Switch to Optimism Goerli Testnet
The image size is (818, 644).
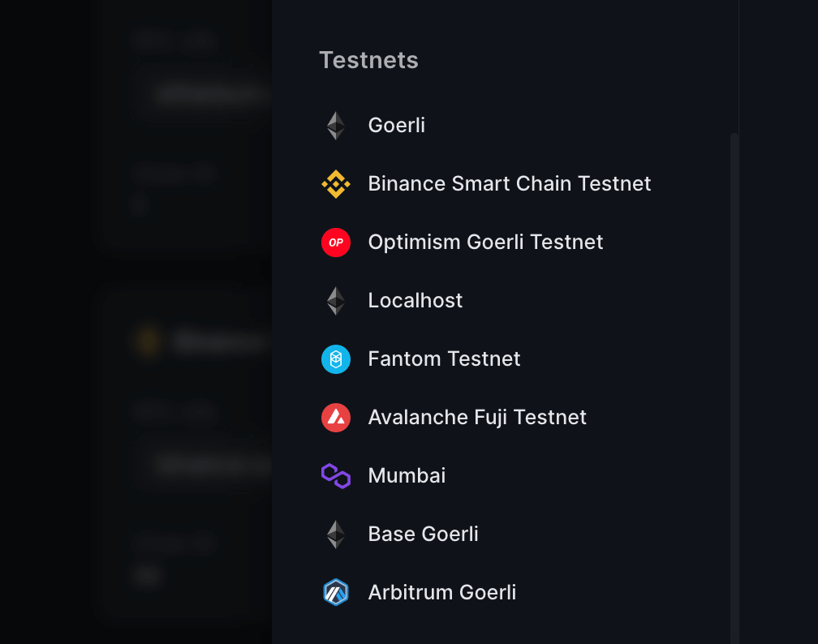pos(485,243)
